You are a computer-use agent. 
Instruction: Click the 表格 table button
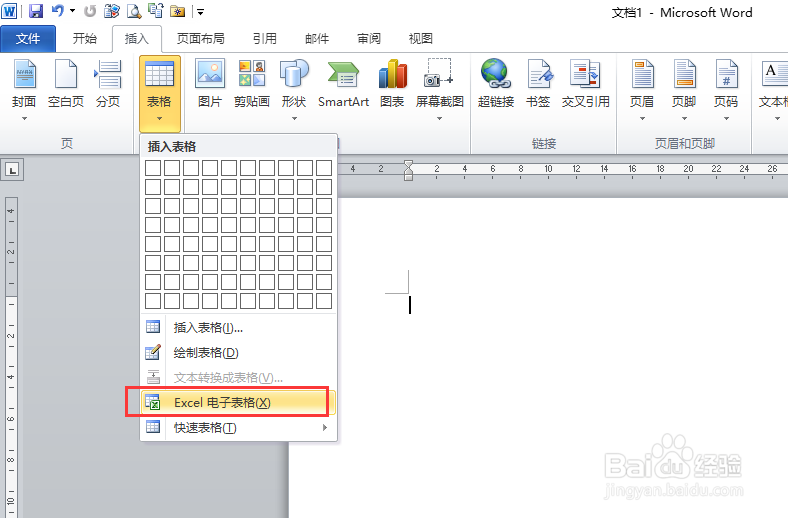159,93
